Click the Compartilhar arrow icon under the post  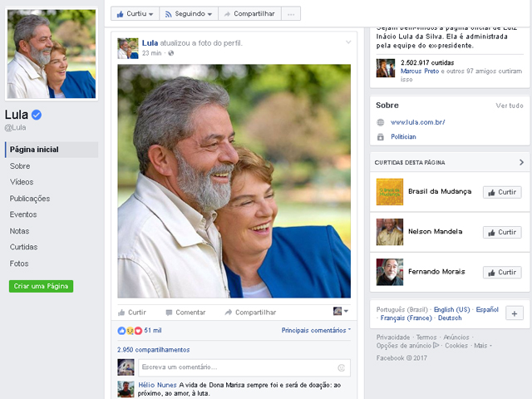point(229,313)
